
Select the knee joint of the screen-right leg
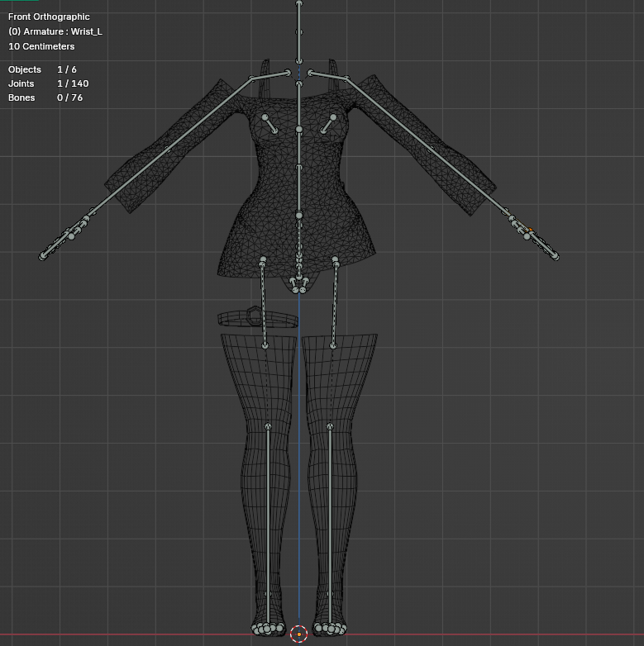[330, 426]
